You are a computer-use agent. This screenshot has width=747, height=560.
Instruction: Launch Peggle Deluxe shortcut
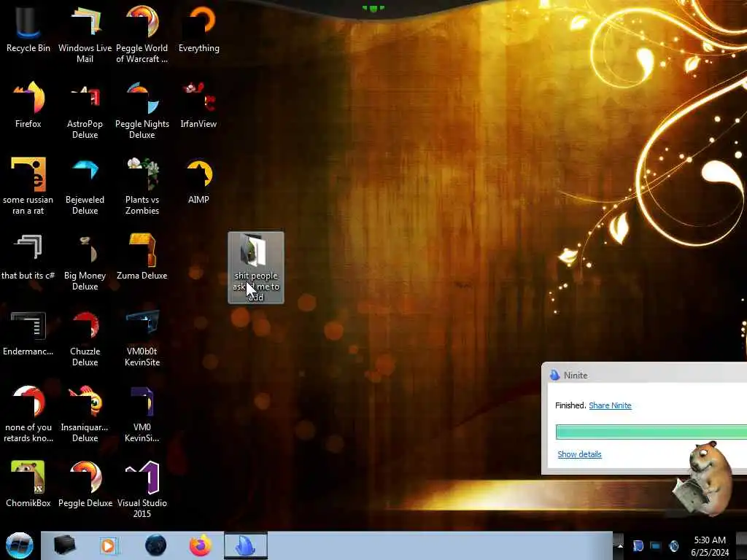pyautogui.click(x=85, y=484)
